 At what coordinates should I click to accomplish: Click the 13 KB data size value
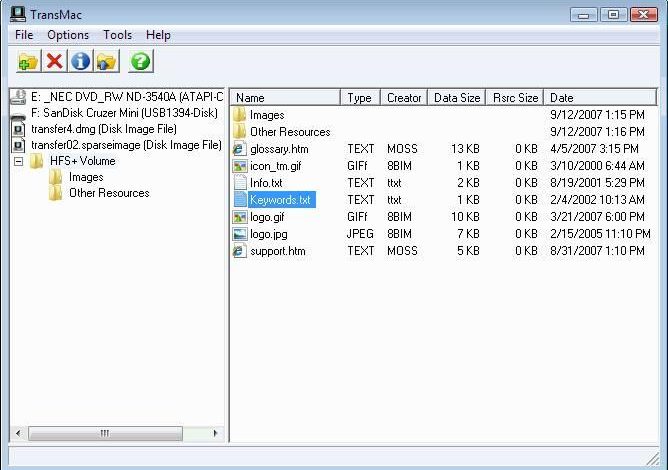pyautogui.click(x=465, y=149)
